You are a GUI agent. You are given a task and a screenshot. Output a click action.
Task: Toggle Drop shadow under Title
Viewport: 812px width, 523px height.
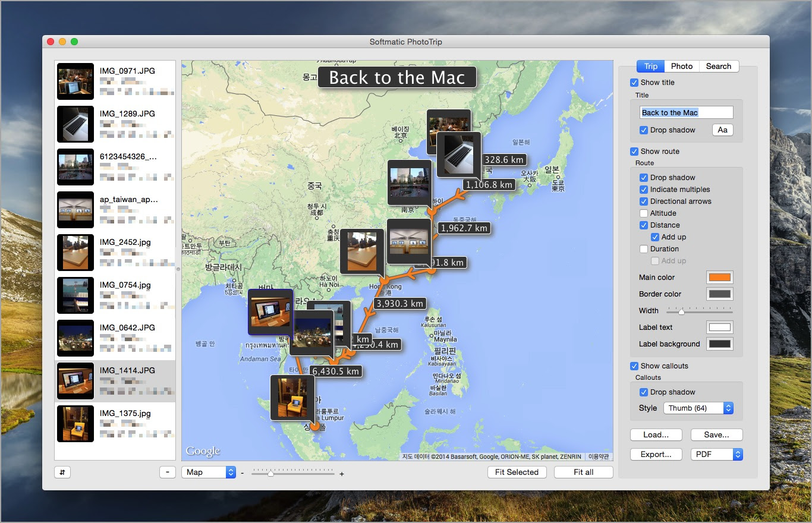[x=644, y=130]
